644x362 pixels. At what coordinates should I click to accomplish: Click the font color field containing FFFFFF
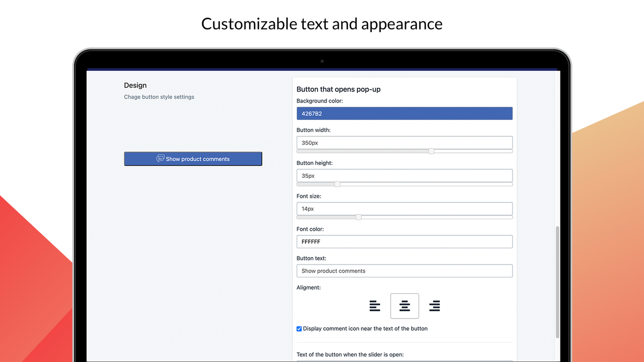(x=405, y=241)
